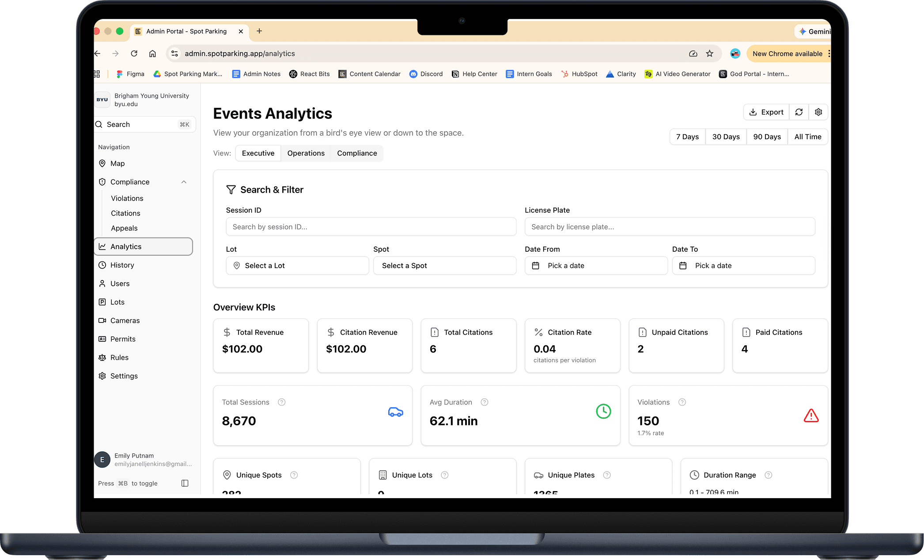Click the Export button
Viewport: 924px width, 560px height.
click(766, 112)
